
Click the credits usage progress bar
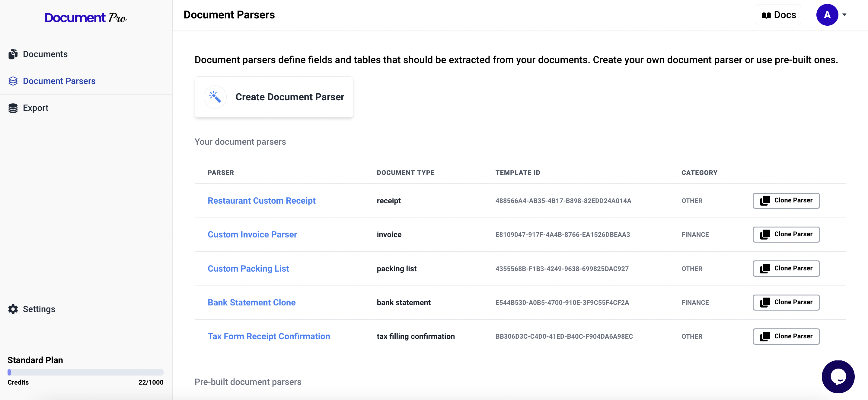[85, 372]
